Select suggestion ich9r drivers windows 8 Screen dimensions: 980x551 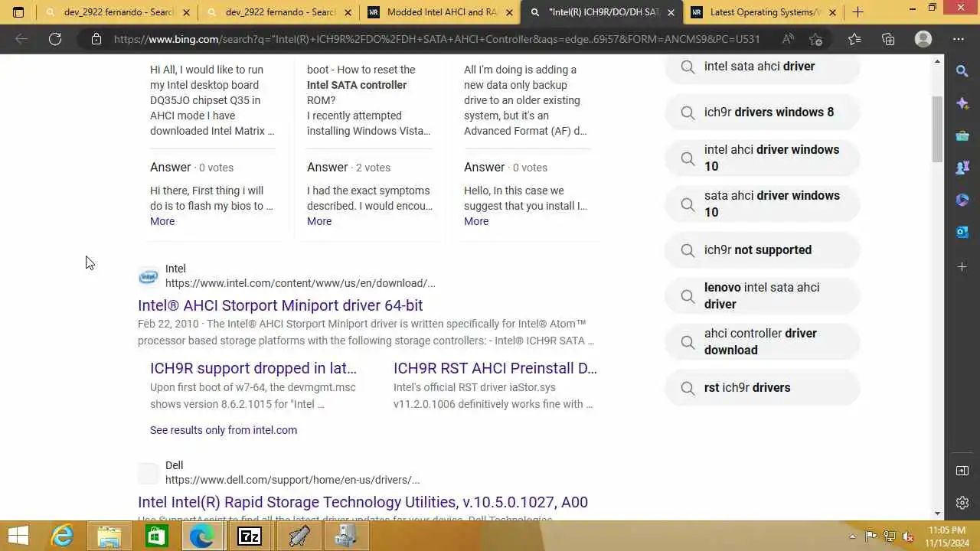(x=763, y=112)
